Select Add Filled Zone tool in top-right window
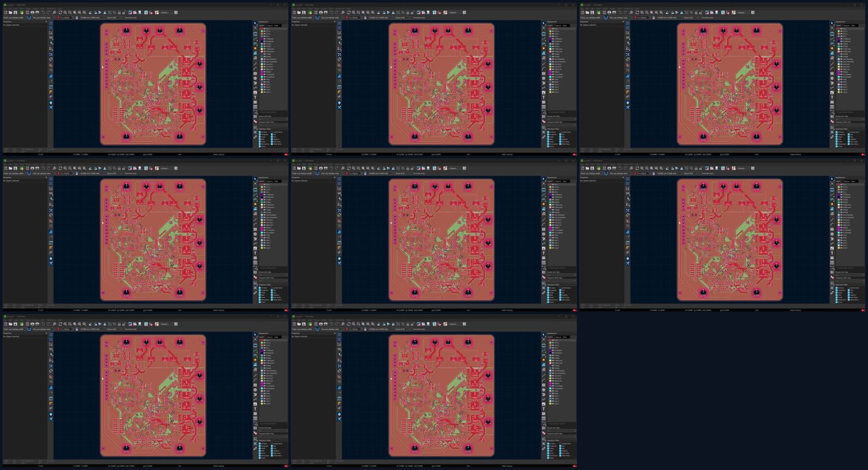Image resolution: width=868 pixels, height=470 pixels. pos(832,52)
